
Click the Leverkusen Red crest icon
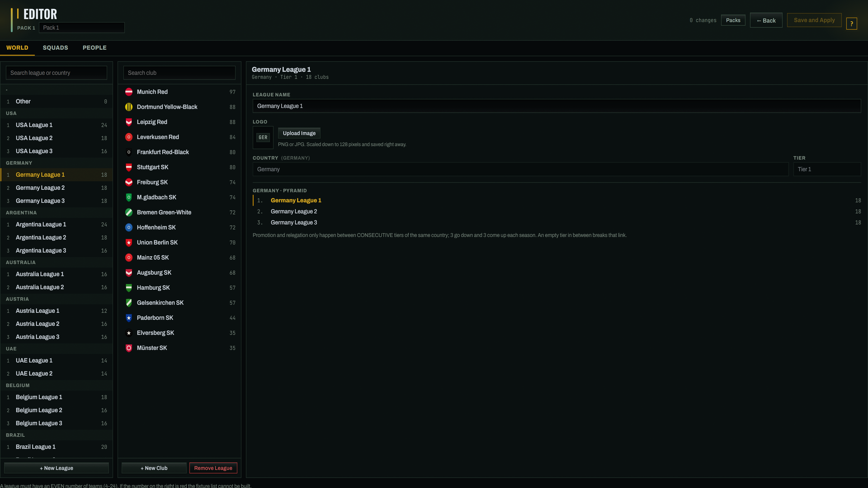129,137
